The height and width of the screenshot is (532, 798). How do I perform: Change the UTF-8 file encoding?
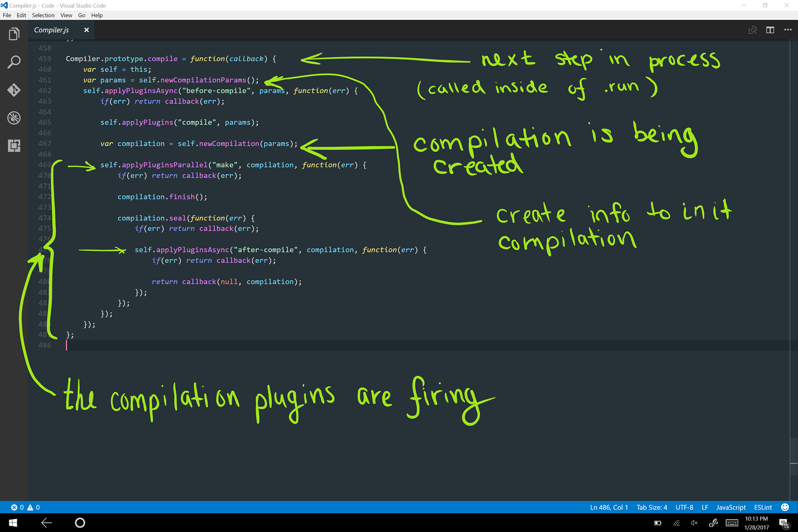[x=684, y=507]
